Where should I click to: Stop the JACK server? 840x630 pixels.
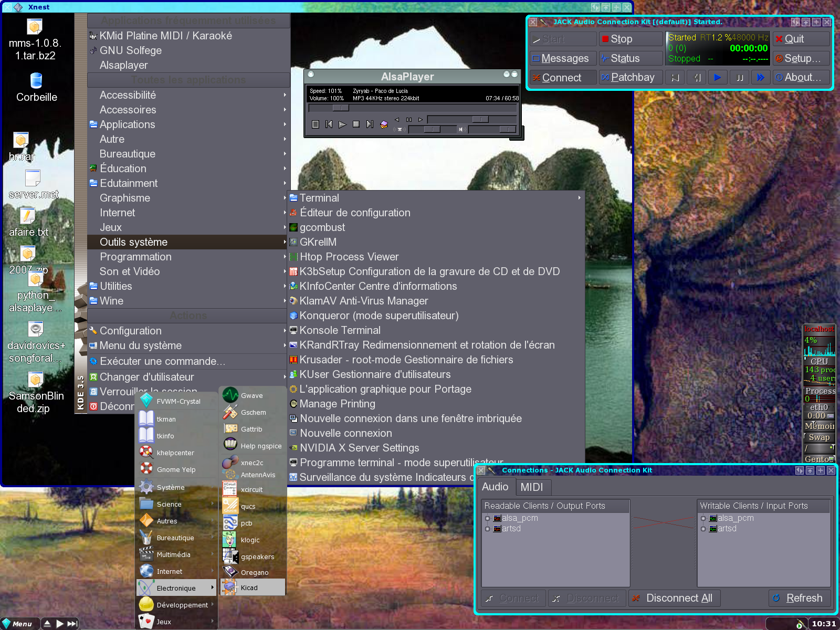click(x=631, y=39)
